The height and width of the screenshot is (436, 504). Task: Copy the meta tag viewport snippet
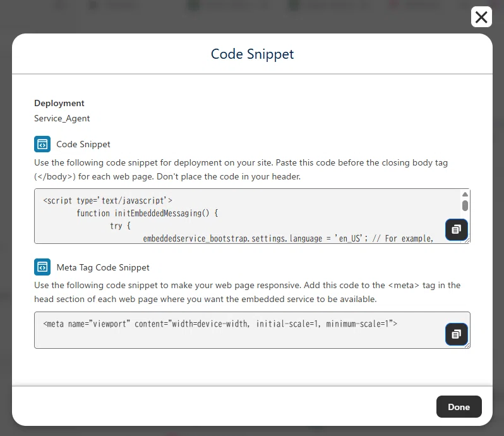point(457,334)
